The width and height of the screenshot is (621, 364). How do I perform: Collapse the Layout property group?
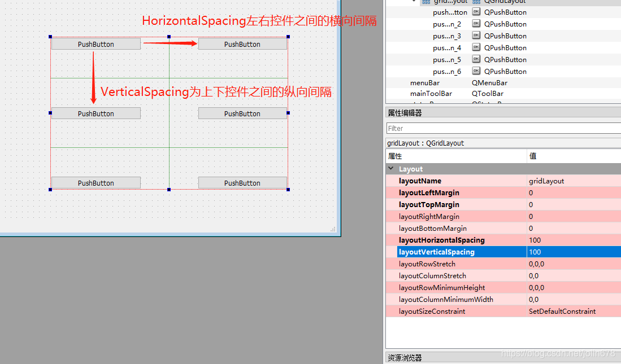(x=389, y=168)
